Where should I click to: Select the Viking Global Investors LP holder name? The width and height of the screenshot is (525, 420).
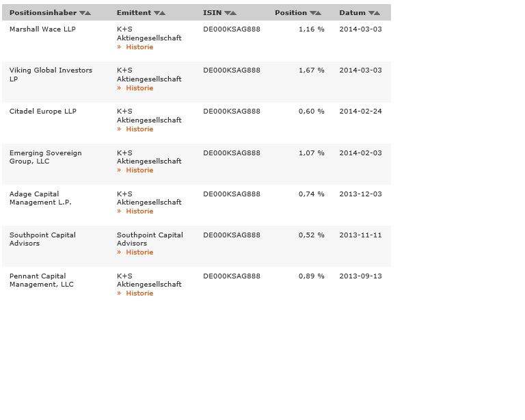pyautogui.click(x=51, y=75)
